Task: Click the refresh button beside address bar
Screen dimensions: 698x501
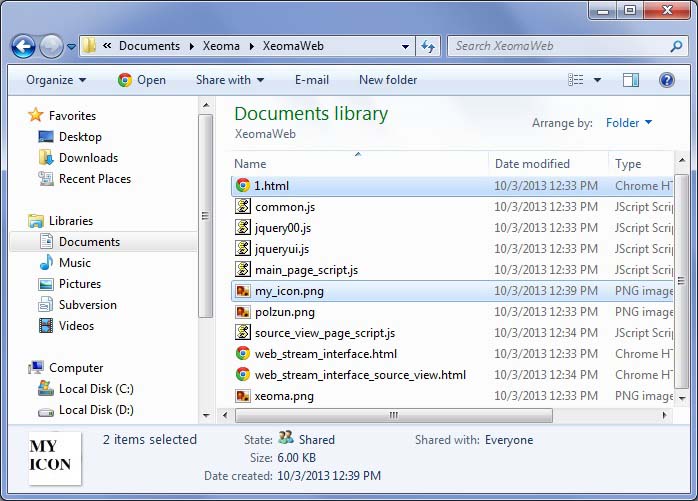Action: pos(429,46)
